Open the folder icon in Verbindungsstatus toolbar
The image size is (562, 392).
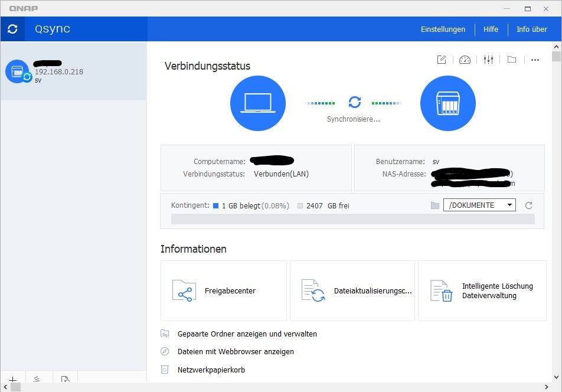pyautogui.click(x=512, y=60)
